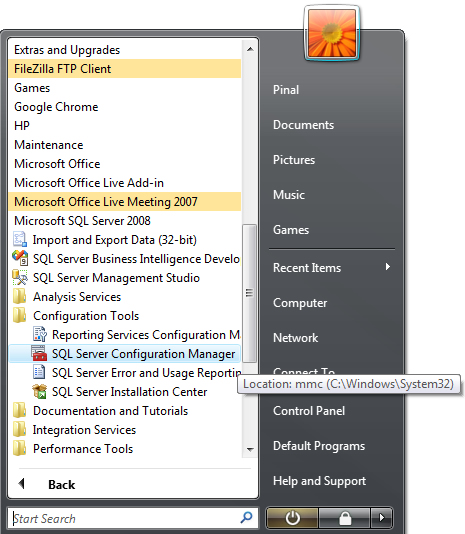Click SQL Server Business Intelligence icon
Viewport: 465px width, 534px height.
[20, 258]
